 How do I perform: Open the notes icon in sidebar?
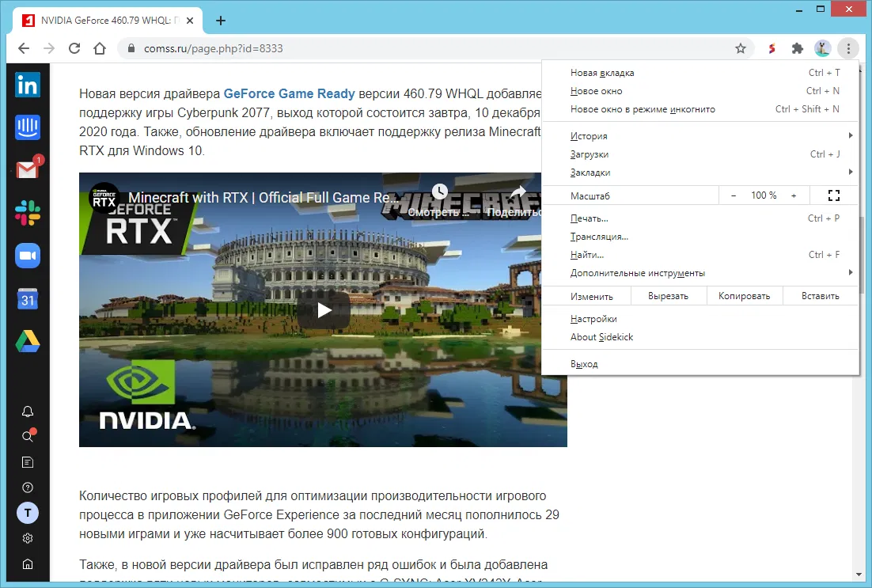click(27, 462)
